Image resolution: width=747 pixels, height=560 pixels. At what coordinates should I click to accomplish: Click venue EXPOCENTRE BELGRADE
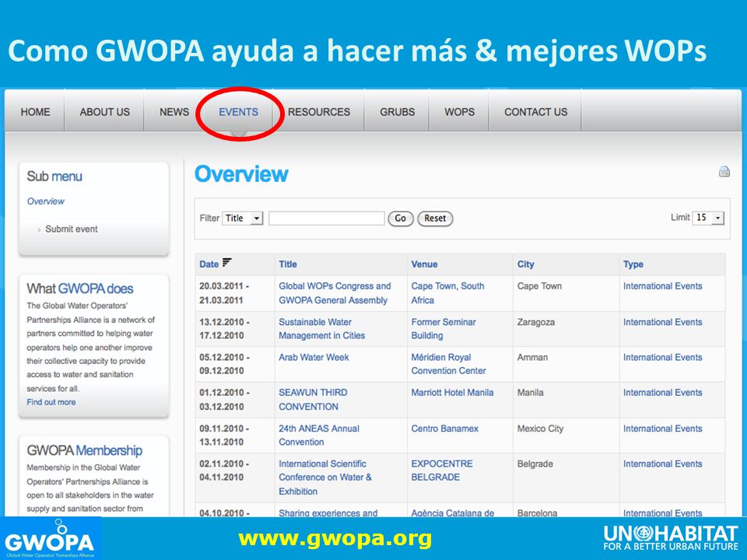click(x=442, y=471)
